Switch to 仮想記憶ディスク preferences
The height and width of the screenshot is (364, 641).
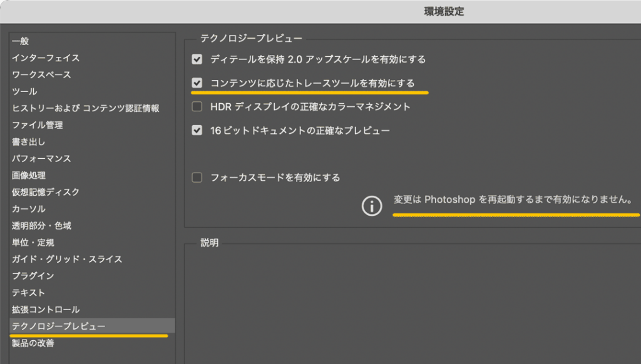click(46, 192)
